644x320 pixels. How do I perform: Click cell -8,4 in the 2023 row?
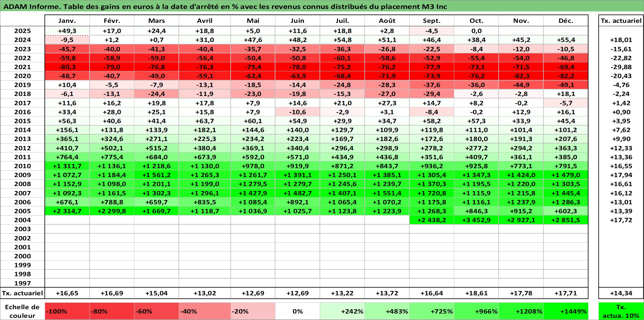476,49
